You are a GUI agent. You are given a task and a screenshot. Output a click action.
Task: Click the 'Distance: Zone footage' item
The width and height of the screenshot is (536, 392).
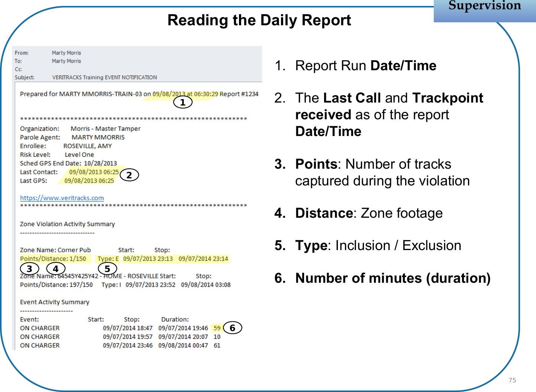pyautogui.click(x=359, y=213)
